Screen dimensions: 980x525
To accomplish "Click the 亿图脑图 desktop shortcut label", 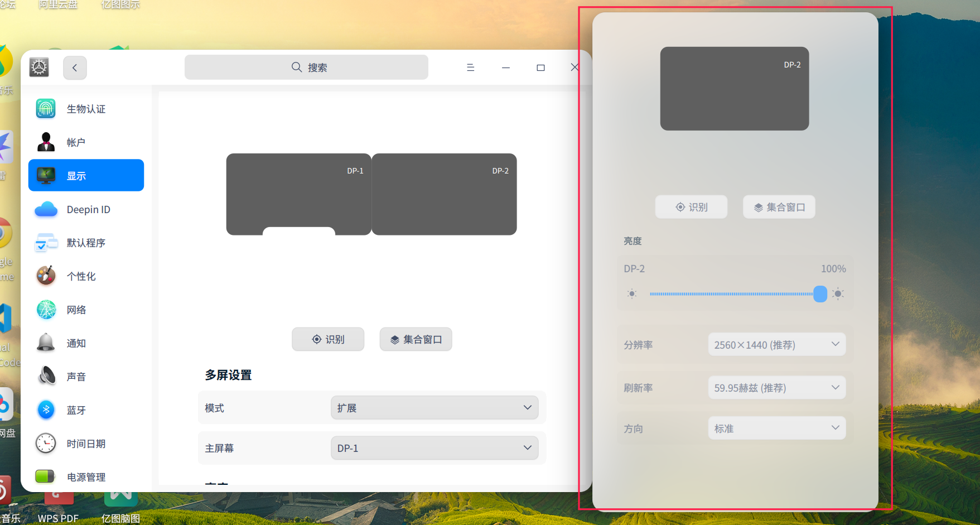I will click(x=120, y=518).
